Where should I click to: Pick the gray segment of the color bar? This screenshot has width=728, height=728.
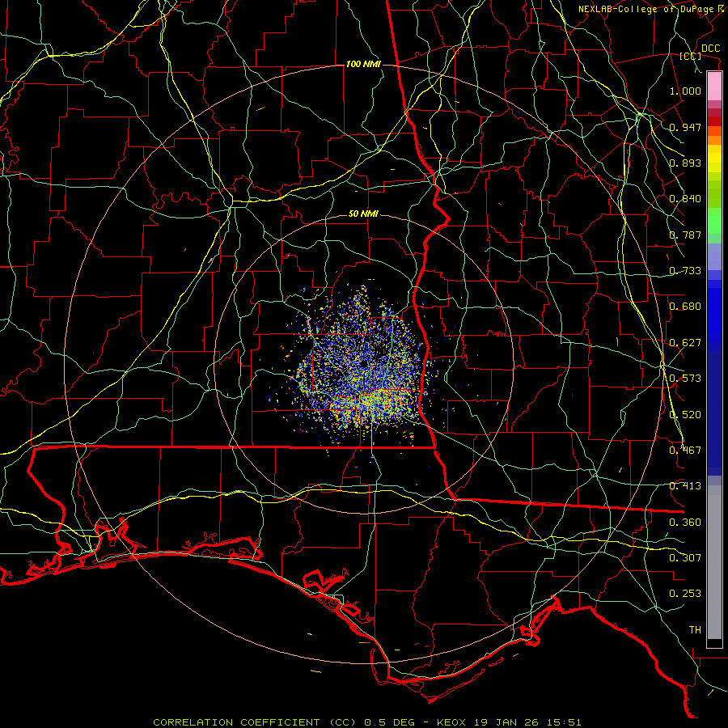pyautogui.click(x=714, y=562)
